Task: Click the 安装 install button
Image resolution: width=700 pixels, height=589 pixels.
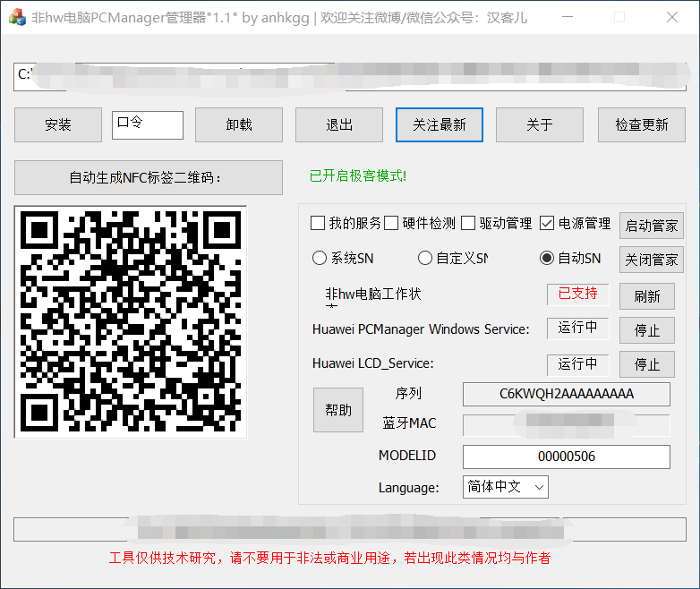Action: (x=58, y=124)
